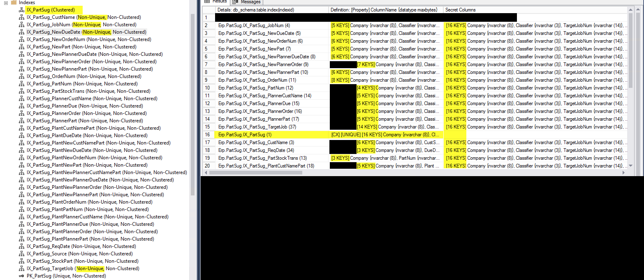Select the IX_PartSug_PlantNewPlannerOrder index
644x280 pixels.
[x=97, y=187]
